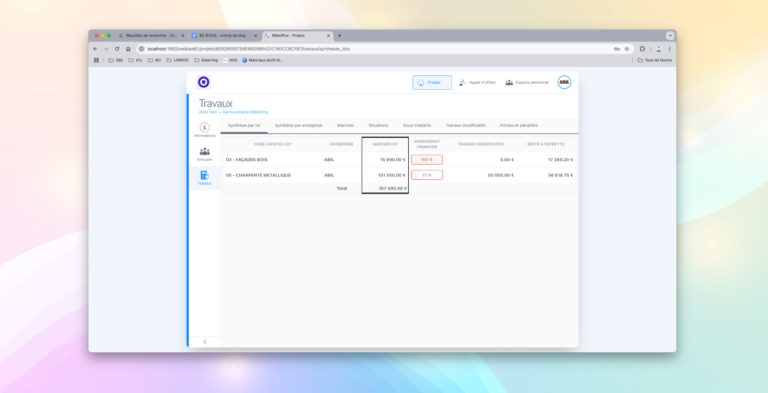Screen dimensions: 768x393
Task: Click the 100 % progress indicator
Action: point(427,160)
